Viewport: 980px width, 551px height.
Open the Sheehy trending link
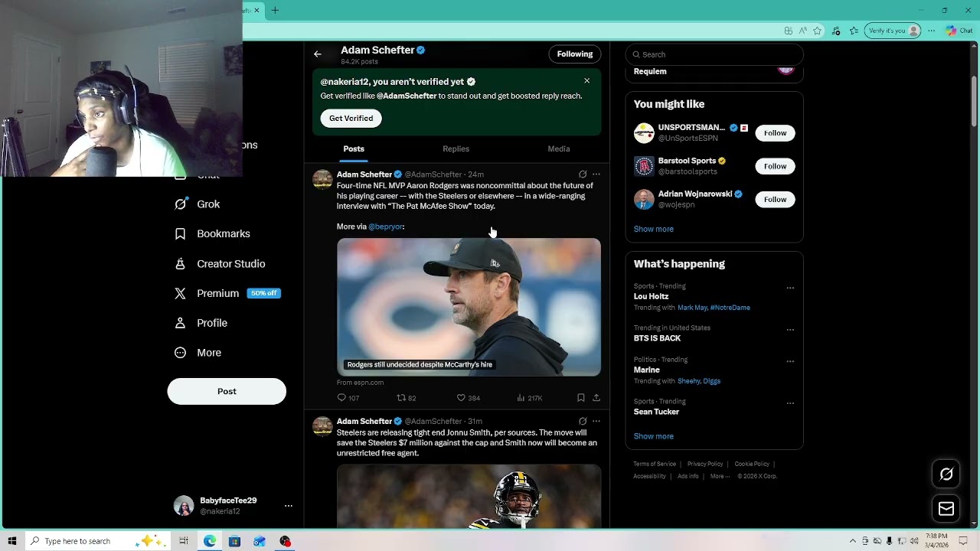point(688,381)
